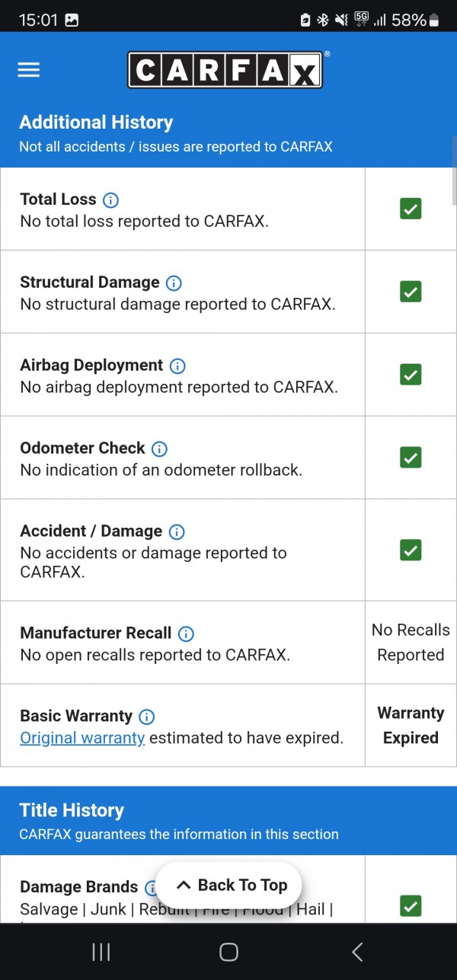Click the CARFAX logo
The height and width of the screenshot is (980, 457).
(x=225, y=70)
